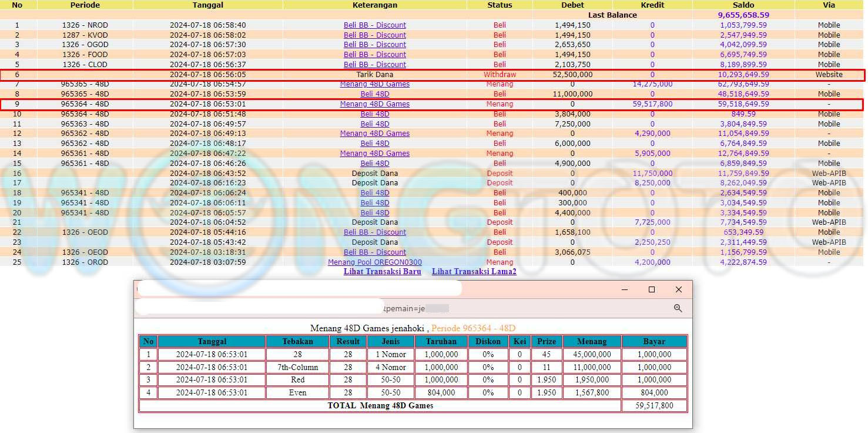Minimize the popup window

click(625, 289)
